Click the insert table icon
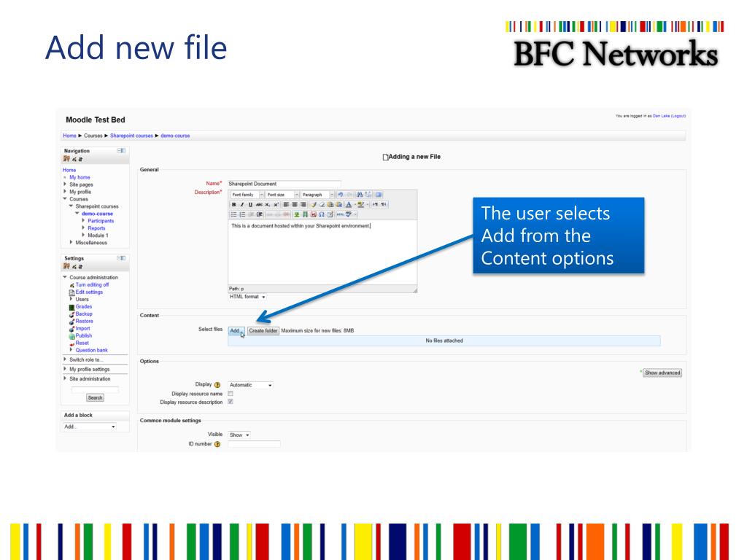Viewport: 747px width, 560px height. (330, 214)
